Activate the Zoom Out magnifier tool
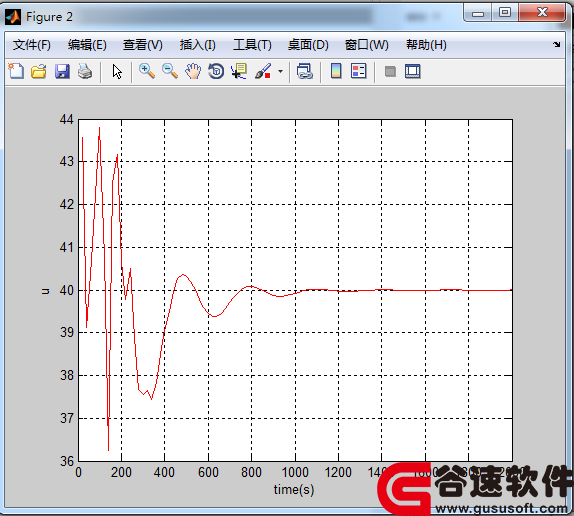 click(170, 71)
